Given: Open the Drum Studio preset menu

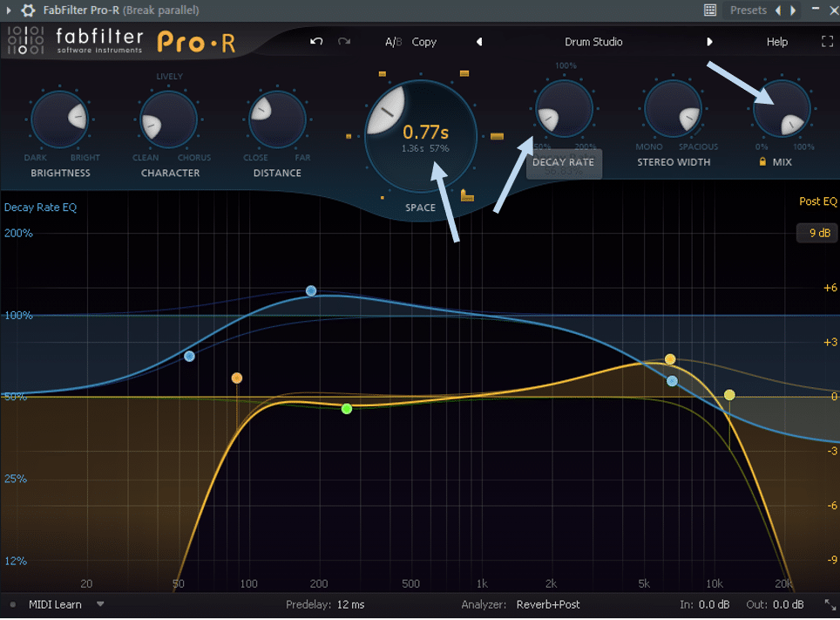Looking at the screenshot, I should pos(593,42).
